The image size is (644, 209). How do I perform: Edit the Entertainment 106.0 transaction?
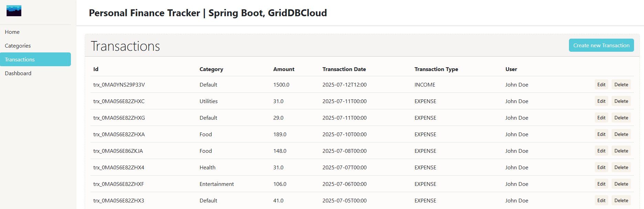tap(601, 184)
